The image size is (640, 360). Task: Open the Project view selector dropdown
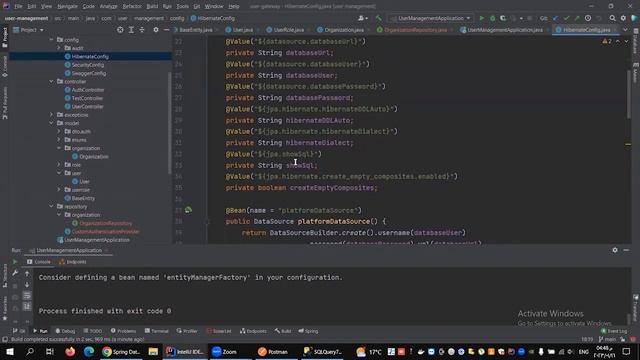click(x=28, y=30)
